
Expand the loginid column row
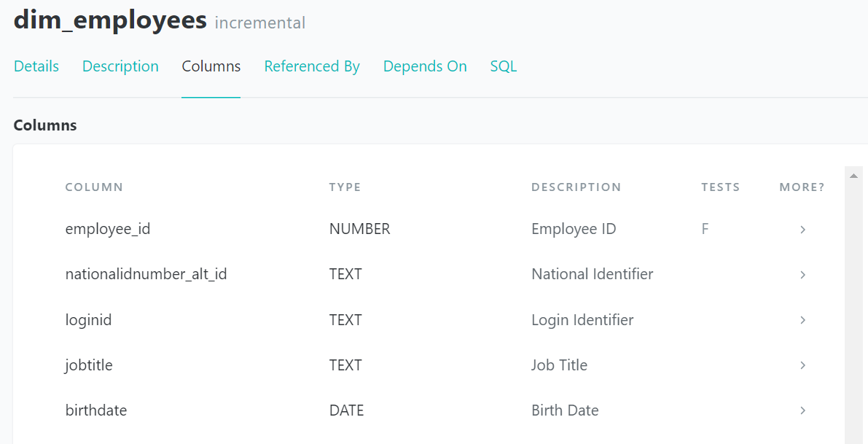tap(802, 320)
